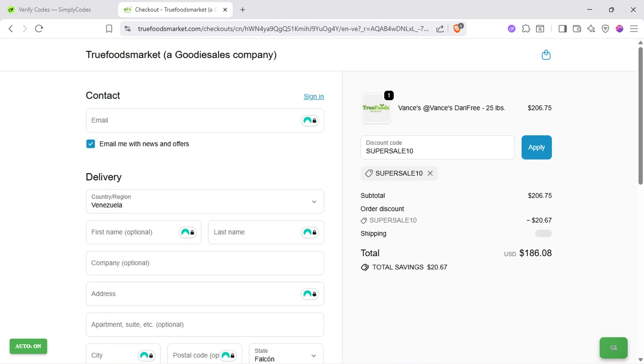Remove the SUPERSALE10 discount tag

click(430, 173)
